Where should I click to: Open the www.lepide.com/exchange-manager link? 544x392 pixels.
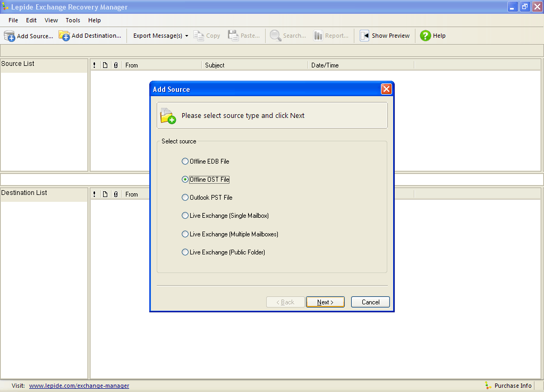[x=79, y=386]
